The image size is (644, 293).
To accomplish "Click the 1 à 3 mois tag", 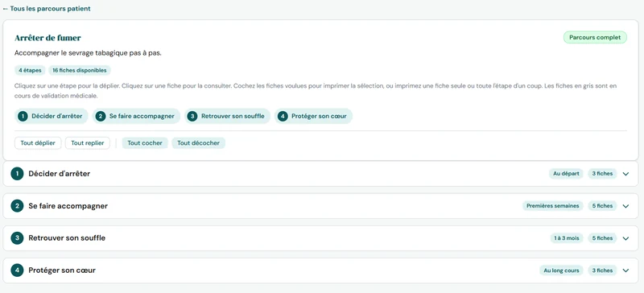I will coord(567,238).
